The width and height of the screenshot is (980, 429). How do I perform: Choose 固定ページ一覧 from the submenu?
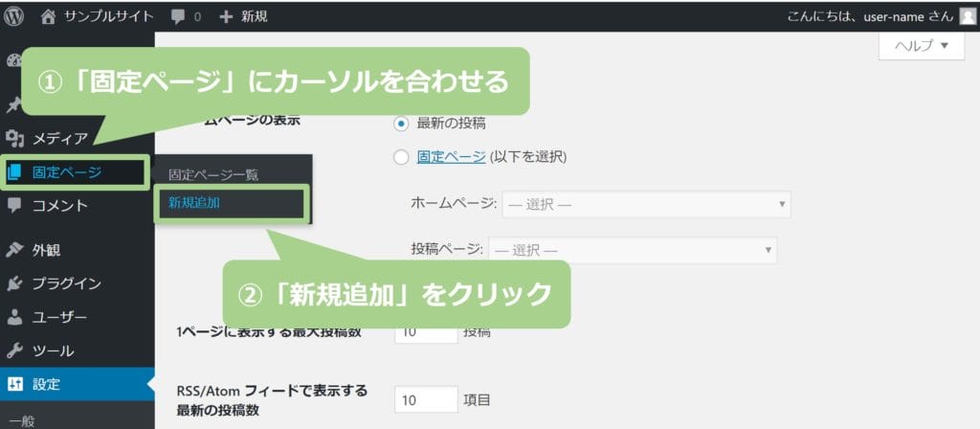click(213, 175)
